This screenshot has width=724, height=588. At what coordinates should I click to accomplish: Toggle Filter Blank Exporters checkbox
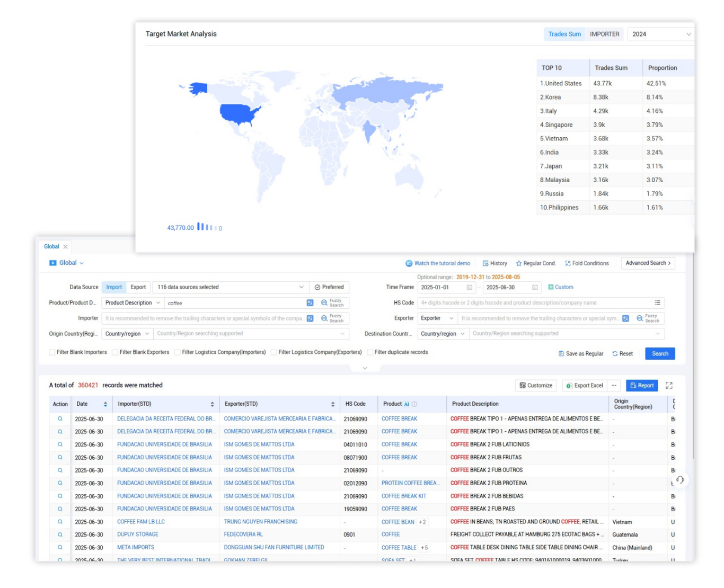(115, 352)
